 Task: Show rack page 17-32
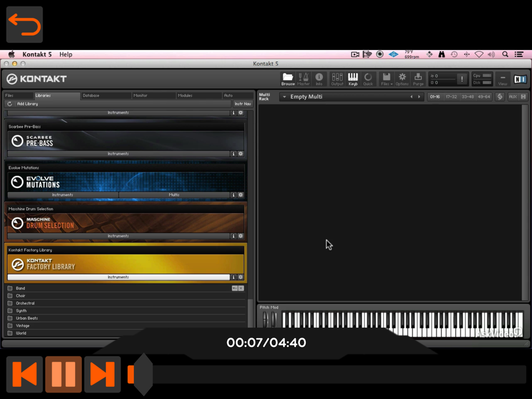point(451,97)
